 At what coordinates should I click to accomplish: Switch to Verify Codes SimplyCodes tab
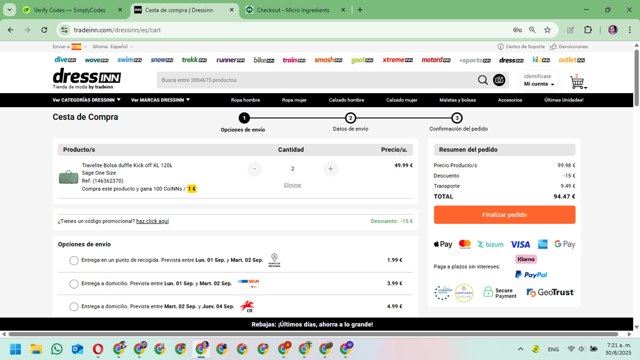pos(69,10)
